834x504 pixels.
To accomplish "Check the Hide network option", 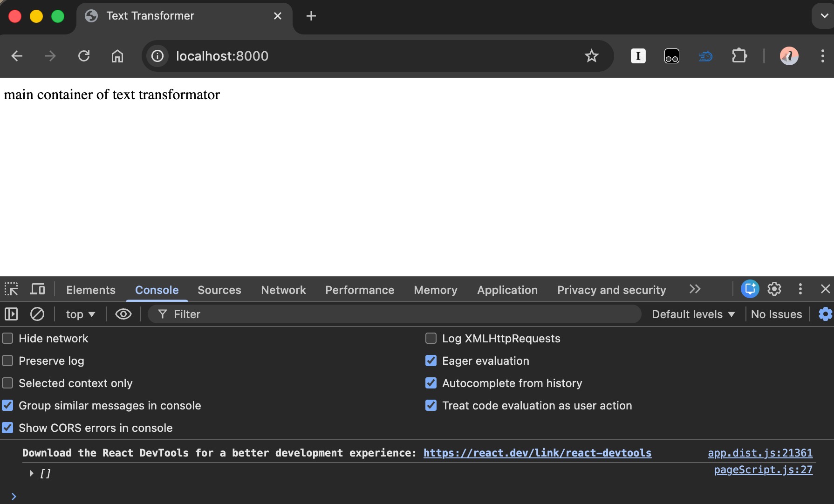I will click(x=8, y=339).
